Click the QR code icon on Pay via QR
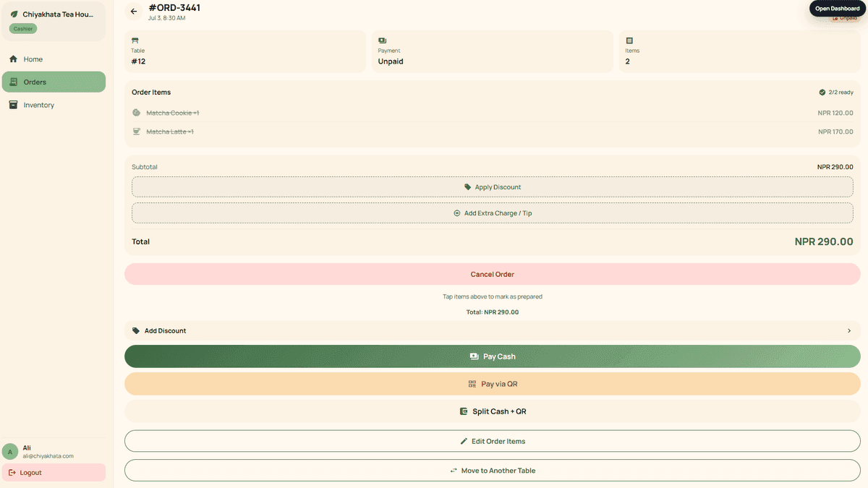Screen dimensions: 868x488 pyautogui.click(x=472, y=384)
